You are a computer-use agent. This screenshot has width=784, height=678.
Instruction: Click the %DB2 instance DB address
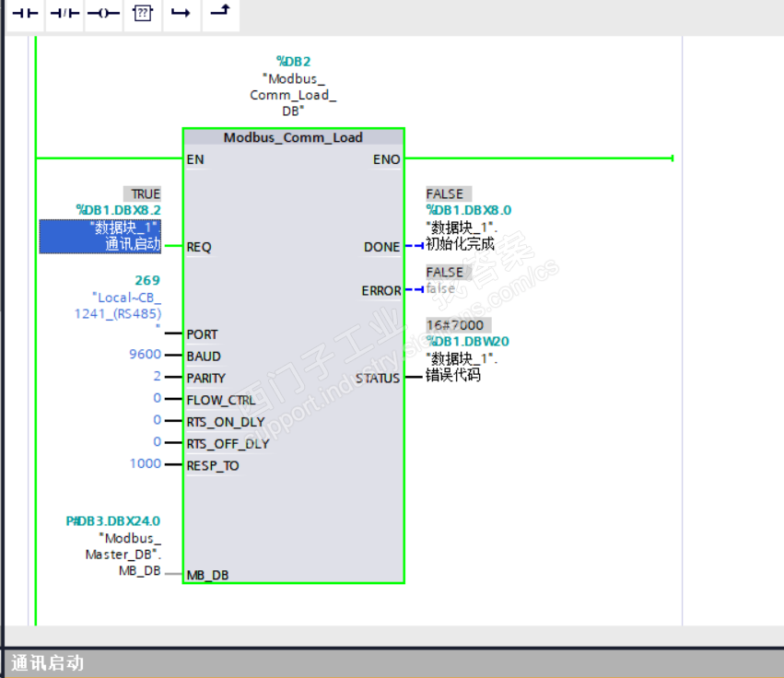[294, 62]
